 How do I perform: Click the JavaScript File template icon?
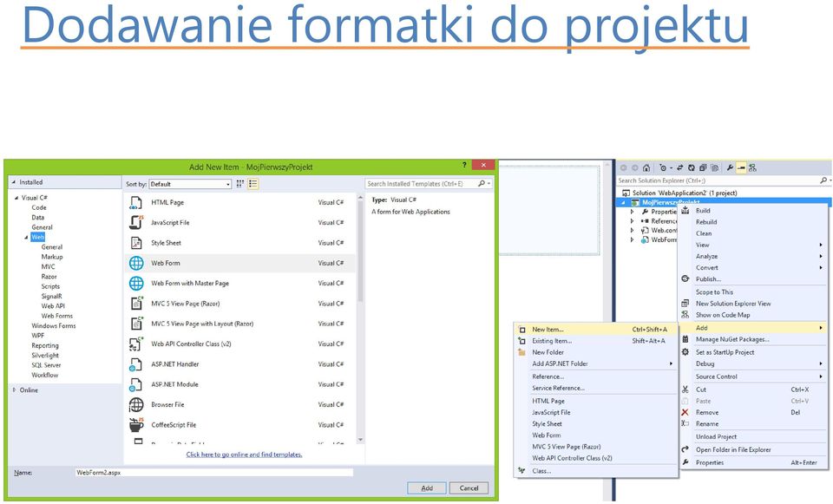point(136,223)
